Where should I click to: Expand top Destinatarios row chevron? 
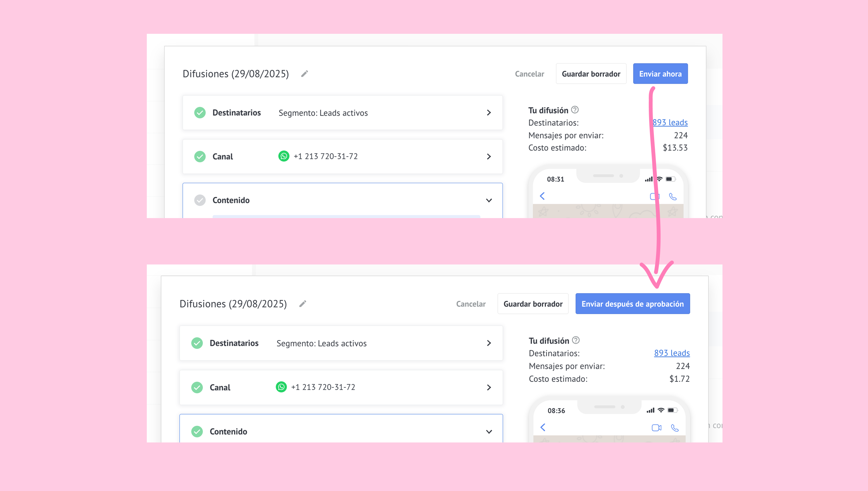489,113
